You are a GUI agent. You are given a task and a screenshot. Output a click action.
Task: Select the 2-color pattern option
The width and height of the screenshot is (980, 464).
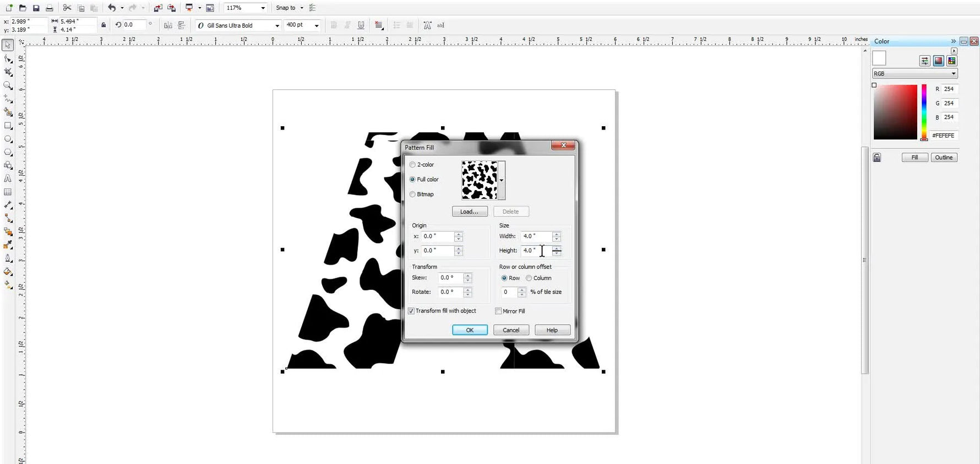(412, 165)
